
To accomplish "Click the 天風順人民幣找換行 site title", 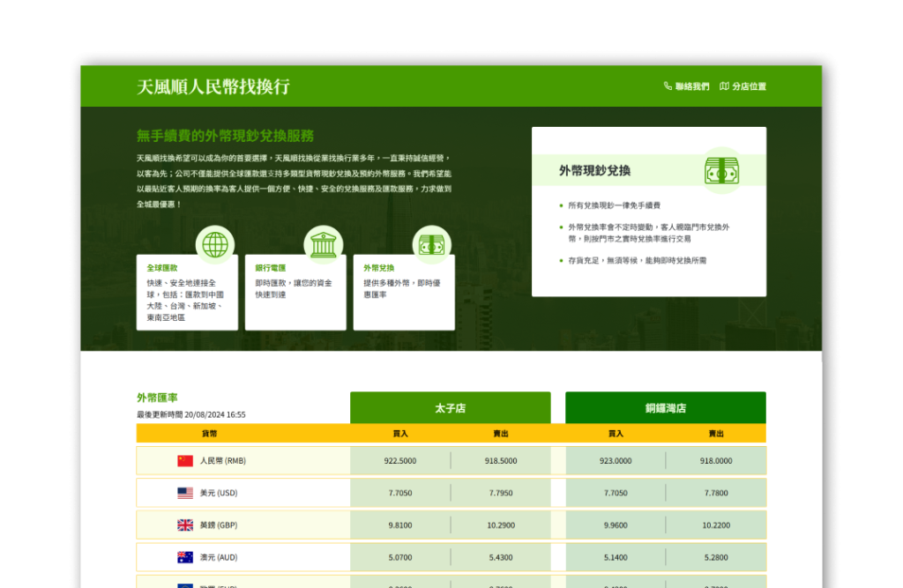I will [x=213, y=86].
